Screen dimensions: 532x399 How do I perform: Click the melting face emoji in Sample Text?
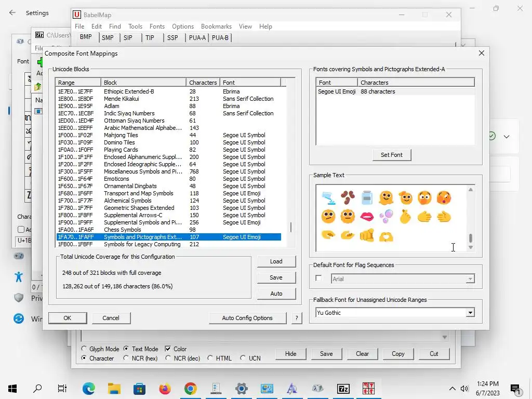coord(386,198)
